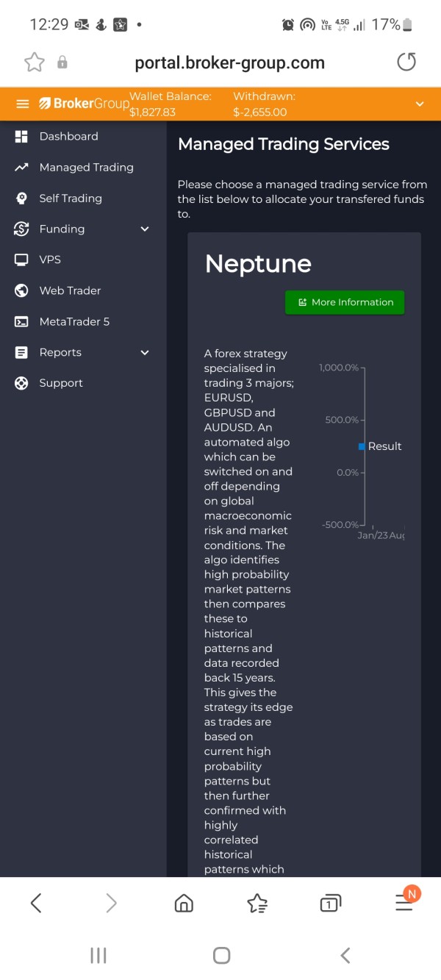
Task: Open the Funding menu item
Action: [62, 229]
